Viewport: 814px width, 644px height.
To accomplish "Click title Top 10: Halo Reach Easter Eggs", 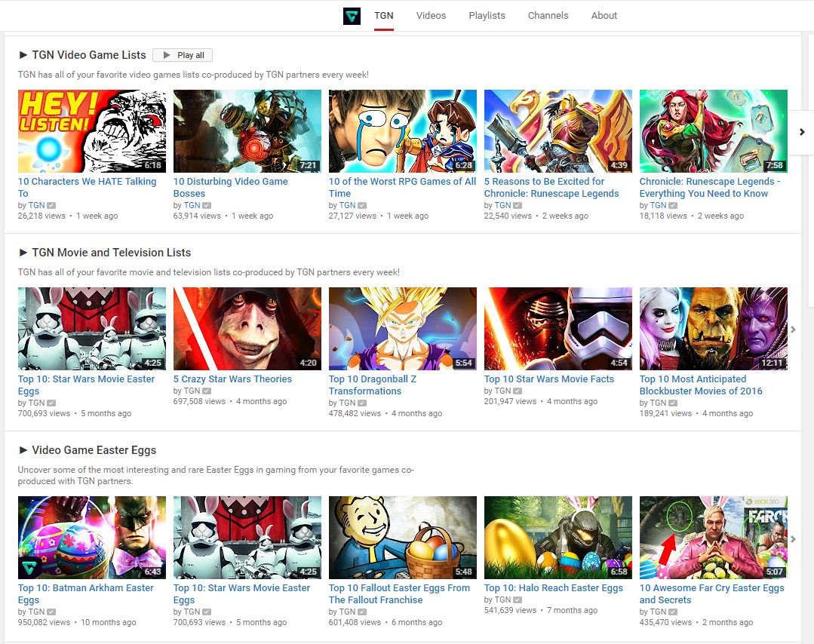I will pos(554,588).
